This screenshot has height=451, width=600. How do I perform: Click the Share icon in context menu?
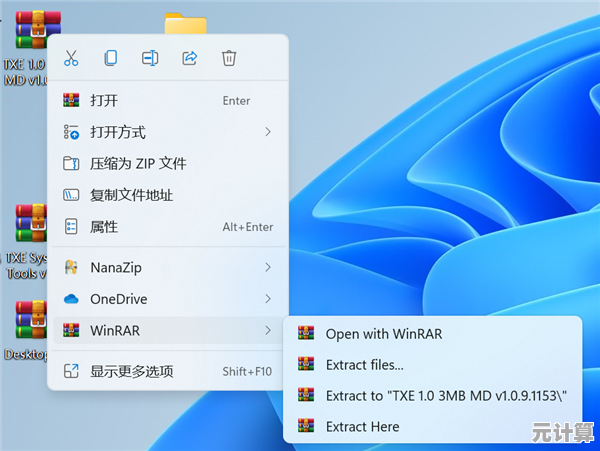click(189, 59)
